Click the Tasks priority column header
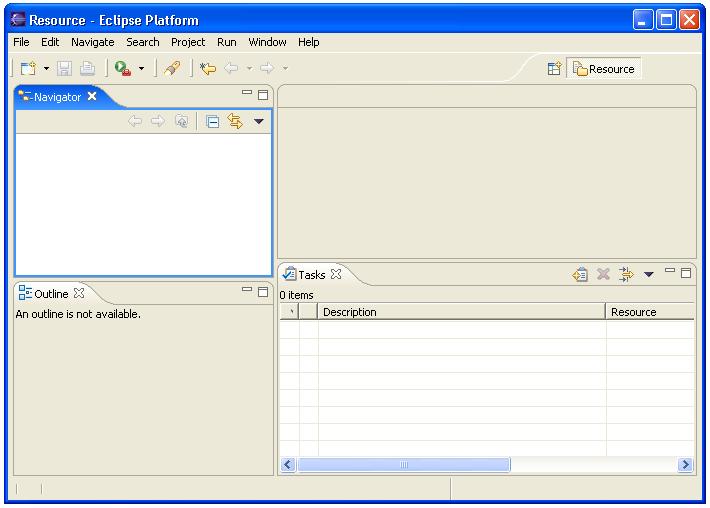Viewport: 710px width, 508px height. pyautogui.click(x=309, y=312)
